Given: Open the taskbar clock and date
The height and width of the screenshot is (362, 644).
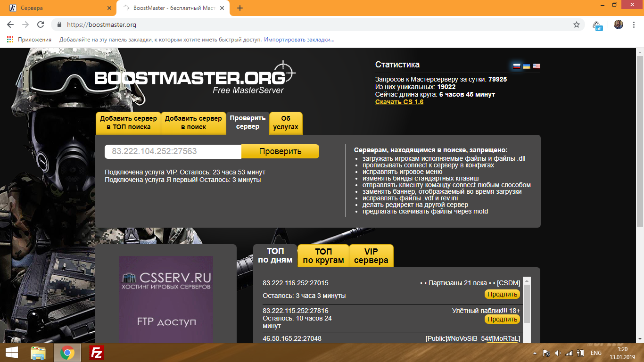Looking at the screenshot, I should (623, 353).
